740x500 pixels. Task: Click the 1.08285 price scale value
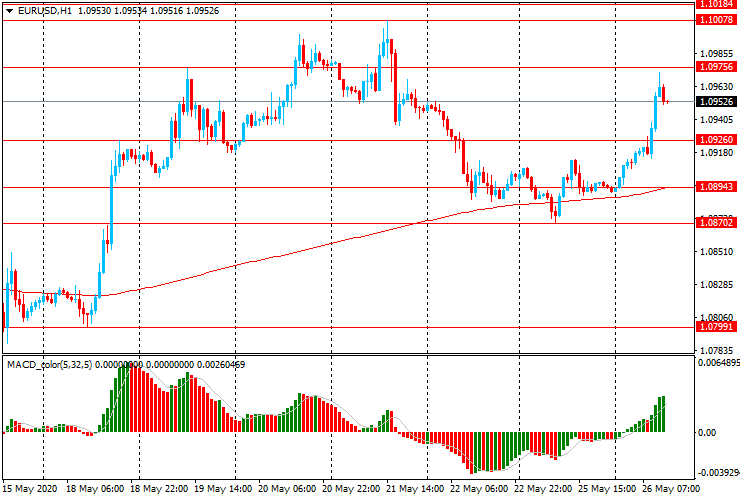pyautogui.click(x=717, y=285)
